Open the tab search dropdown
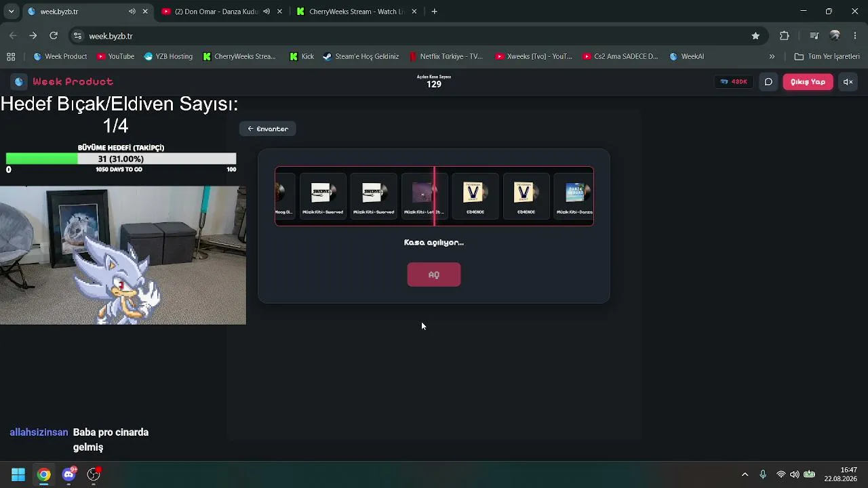 click(11, 12)
